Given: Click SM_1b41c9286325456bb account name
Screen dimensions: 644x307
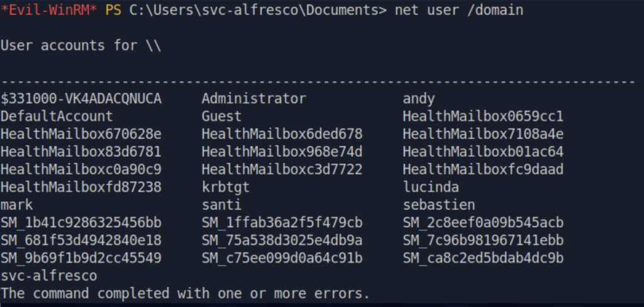Looking at the screenshot, I should [81, 223].
